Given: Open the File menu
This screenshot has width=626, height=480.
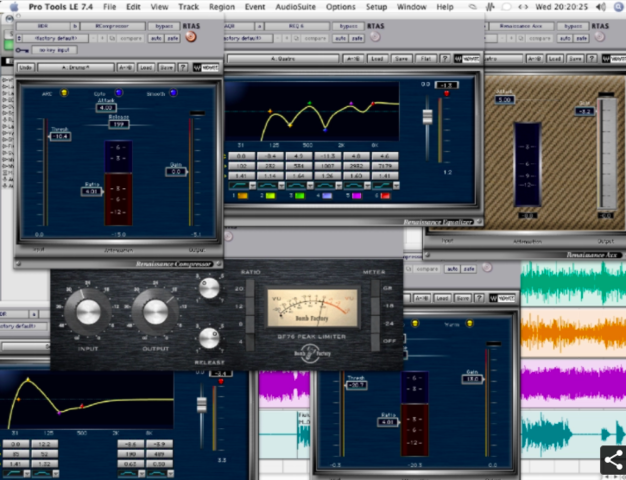Looking at the screenshot, I should point(109,7).
